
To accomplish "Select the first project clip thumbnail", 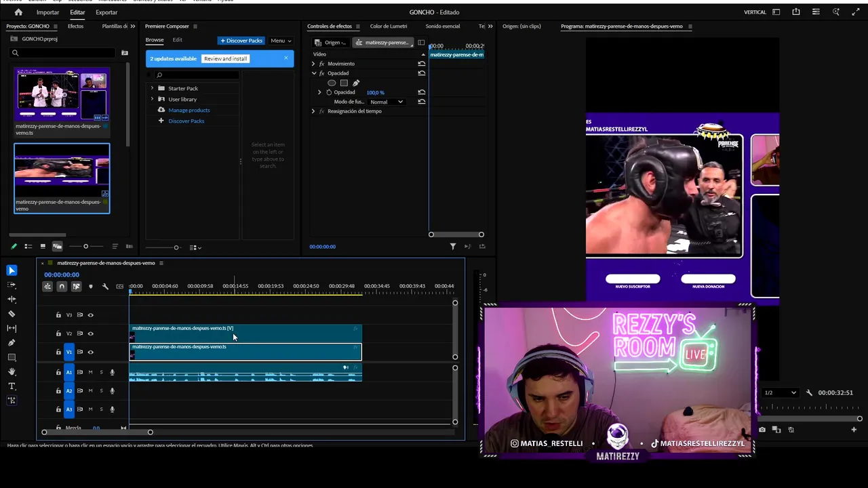I will (62, 94).
